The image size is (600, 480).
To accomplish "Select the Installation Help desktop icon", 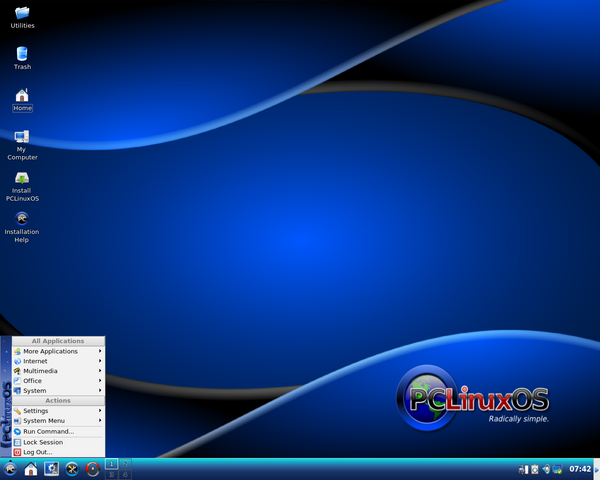I will [22, 228].
